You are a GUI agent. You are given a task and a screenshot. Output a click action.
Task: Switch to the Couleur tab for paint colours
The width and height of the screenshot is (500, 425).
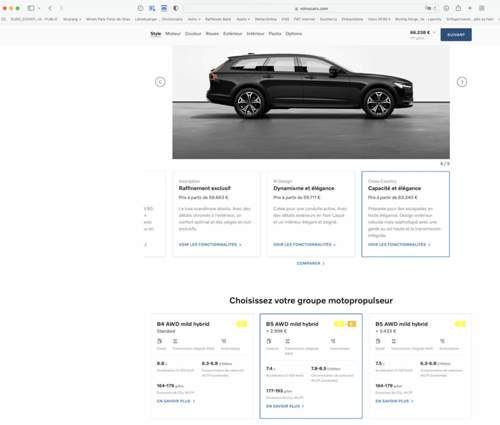point(193,34)
